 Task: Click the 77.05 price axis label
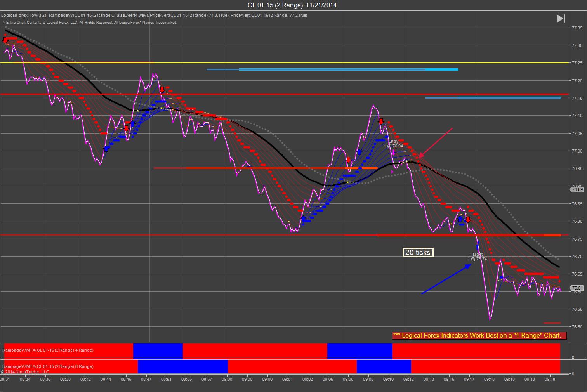pyautogui.click(x=577, y=134)
